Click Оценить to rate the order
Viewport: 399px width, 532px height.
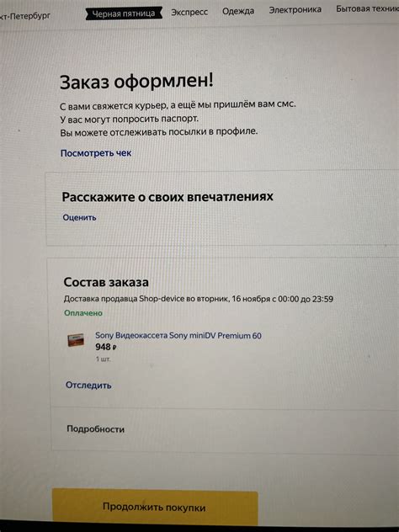click(x=79, y=217)
